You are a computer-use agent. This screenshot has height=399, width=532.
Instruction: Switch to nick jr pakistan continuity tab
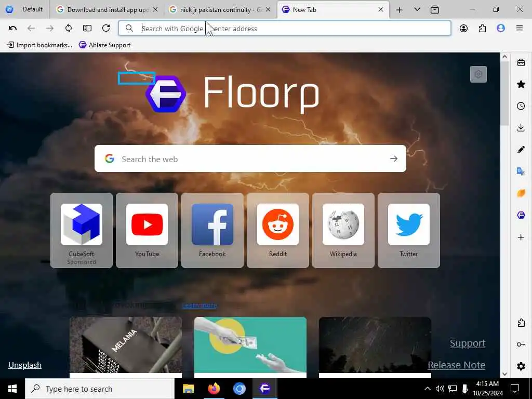220,9
